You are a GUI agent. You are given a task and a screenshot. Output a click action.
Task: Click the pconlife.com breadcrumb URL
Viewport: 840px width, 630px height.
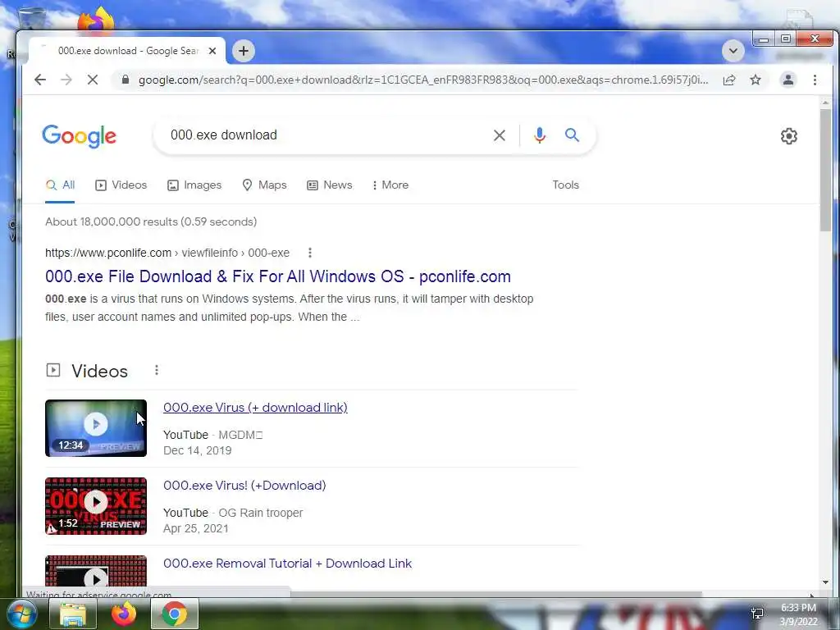click(x=167, y=253)
